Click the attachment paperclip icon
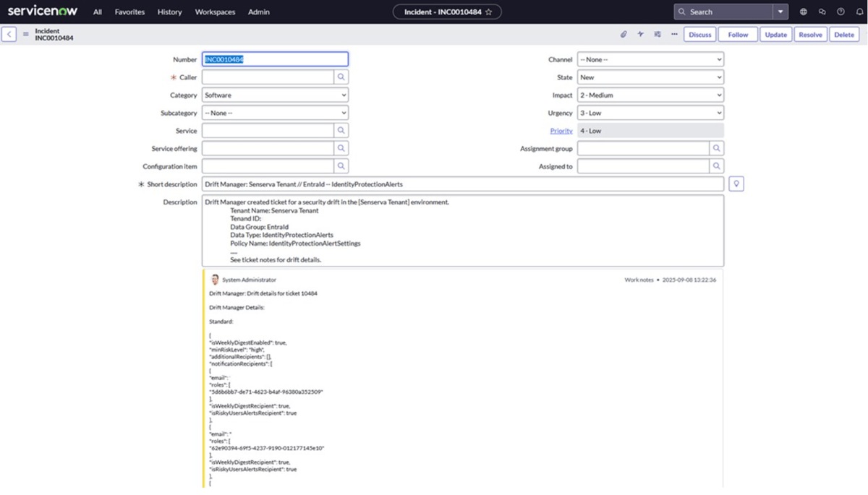Viewport: 868px width, 495px height. pyautogui.click(x=624, y=34)
